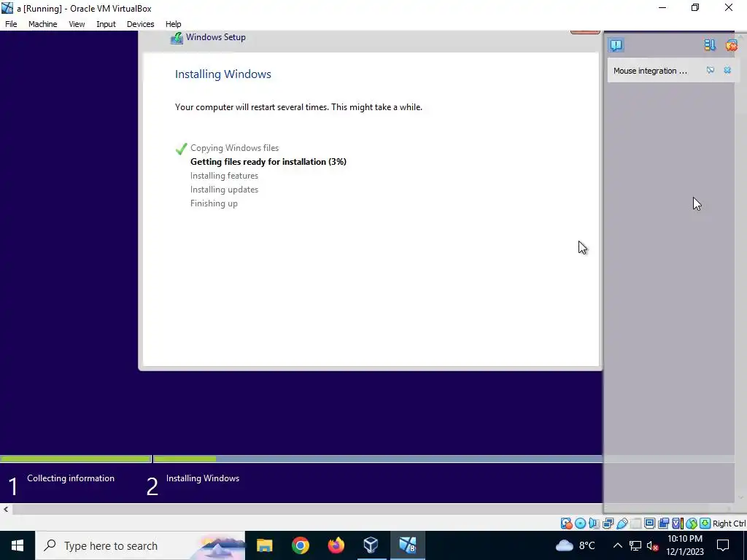Screen dimensions: 747x560
Task: Open VirtualBox Manager from the taskbar
Action: 371,545
